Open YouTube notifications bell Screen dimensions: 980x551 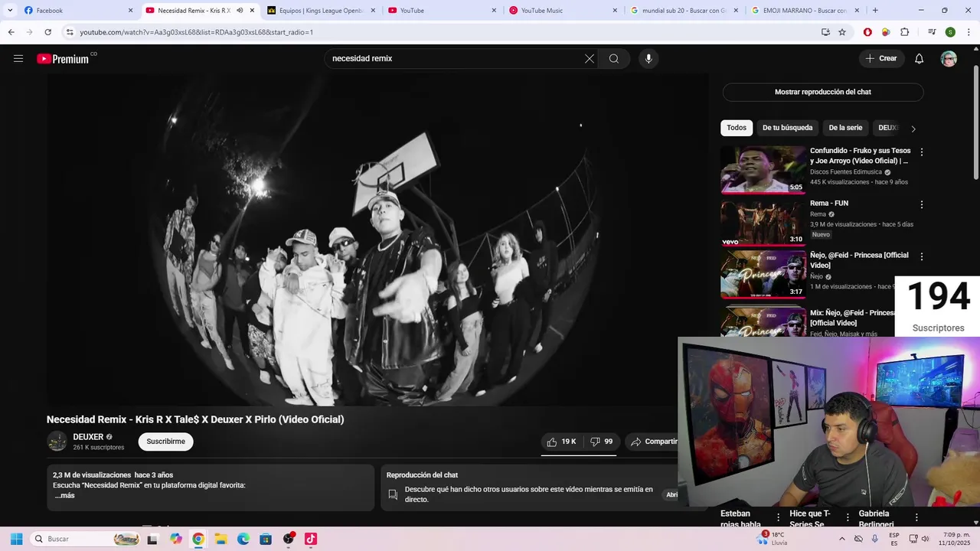click(x=920, y=59)
